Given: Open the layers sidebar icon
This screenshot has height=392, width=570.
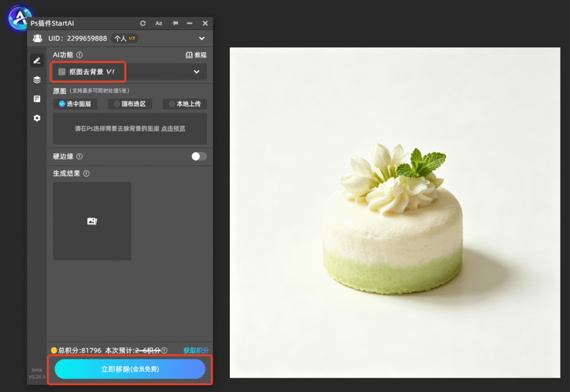Looking at the screenshot, I should [x=37, y=80].
